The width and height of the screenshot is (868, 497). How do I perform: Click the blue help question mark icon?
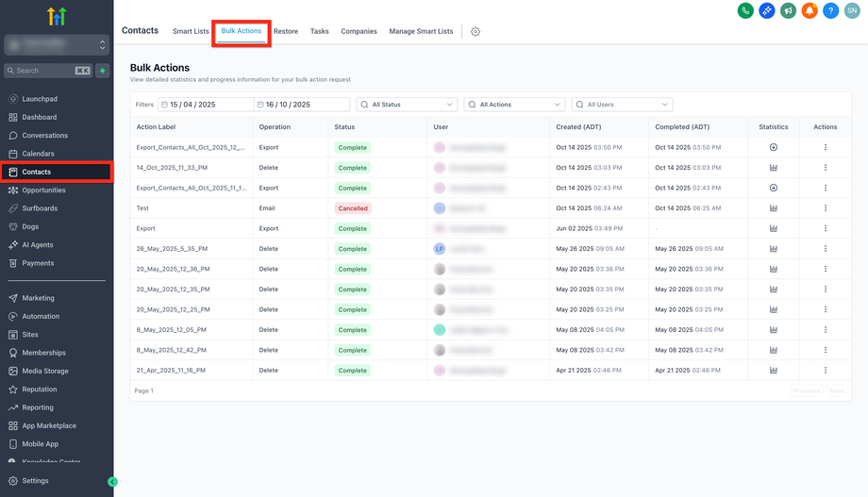(830, 10)
